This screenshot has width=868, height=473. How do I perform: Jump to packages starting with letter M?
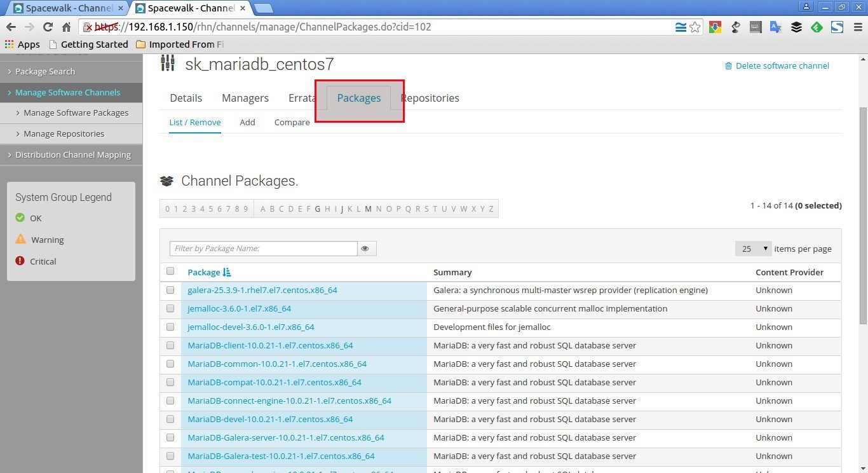368,209
